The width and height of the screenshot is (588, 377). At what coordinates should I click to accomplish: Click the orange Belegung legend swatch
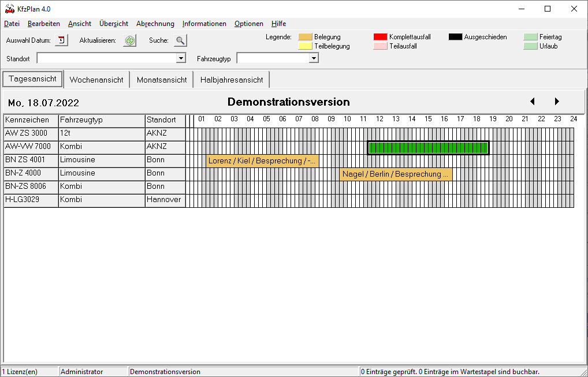coord(305,37)
